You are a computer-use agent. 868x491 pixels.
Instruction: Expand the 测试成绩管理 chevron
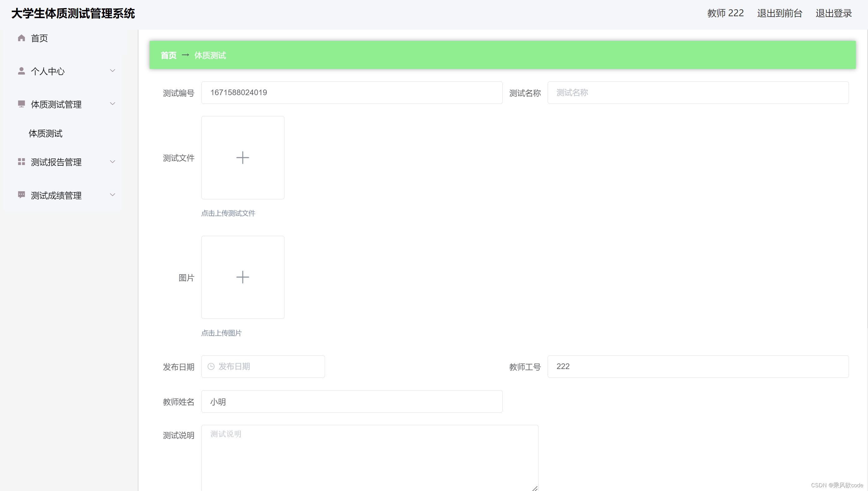[x=112, y=195]
